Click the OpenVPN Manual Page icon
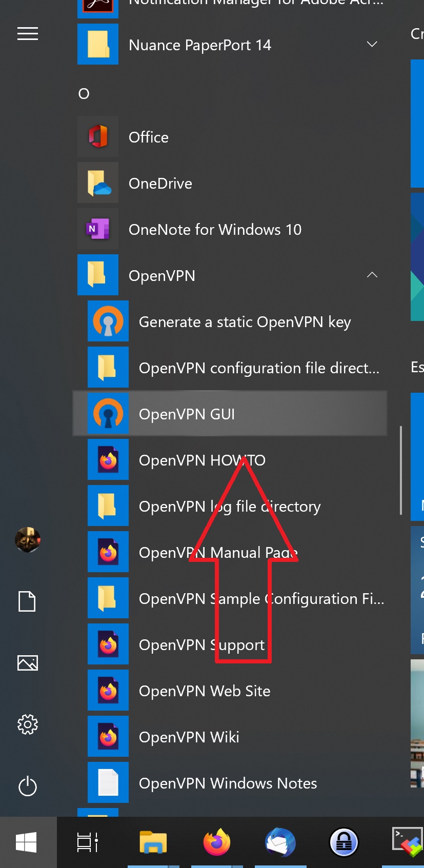The image size is (424, 868). pyautogui.click(x=108, y=552)
